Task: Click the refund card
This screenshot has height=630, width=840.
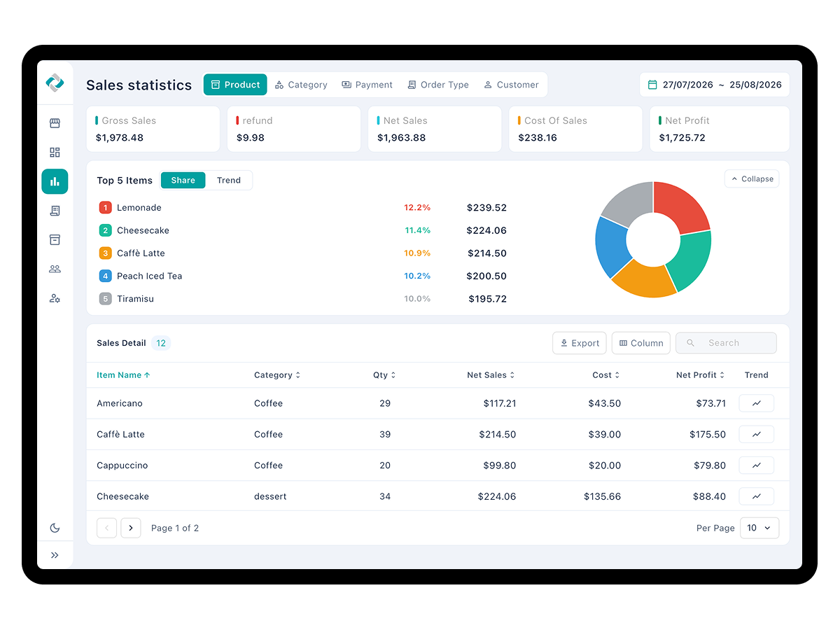Action: 294,129
